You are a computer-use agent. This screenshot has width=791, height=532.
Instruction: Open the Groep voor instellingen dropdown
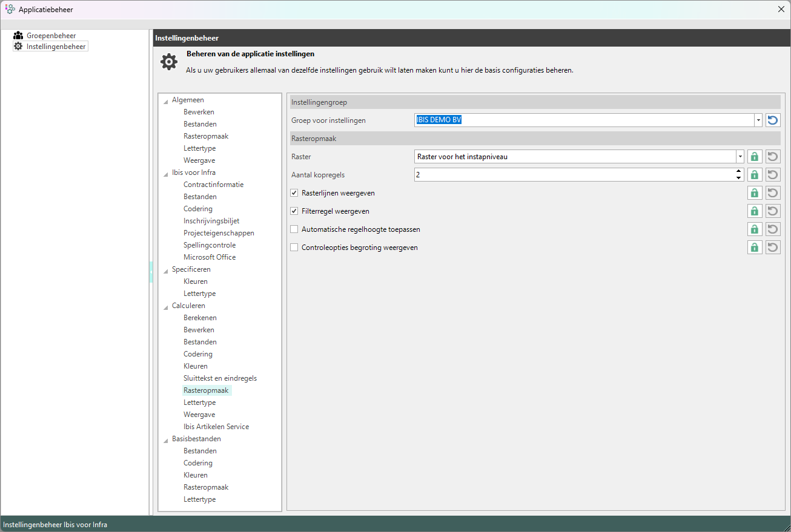(x=758, y=120)
